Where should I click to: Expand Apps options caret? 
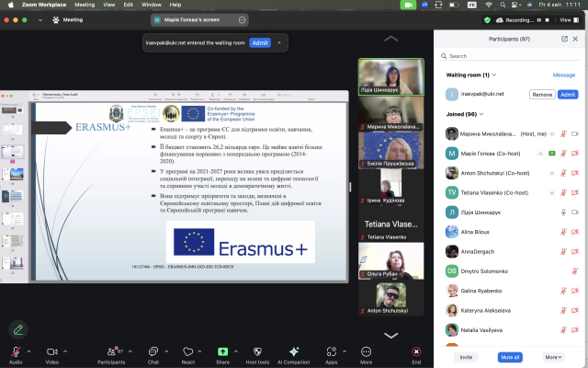pyautogui.click(x=345, y=351)
